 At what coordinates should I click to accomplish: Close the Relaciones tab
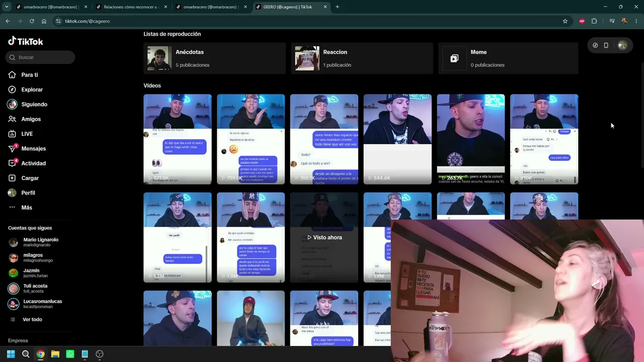166,7
